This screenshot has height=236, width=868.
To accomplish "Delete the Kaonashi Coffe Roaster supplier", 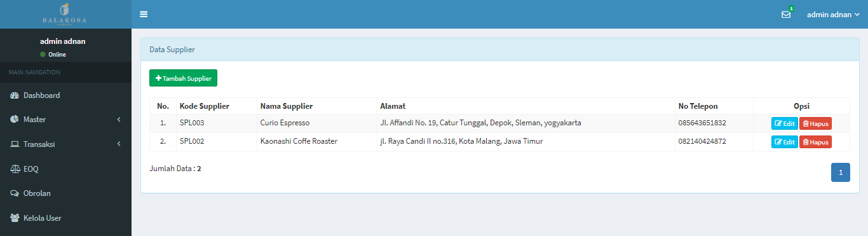I will (x=815, y=142).
